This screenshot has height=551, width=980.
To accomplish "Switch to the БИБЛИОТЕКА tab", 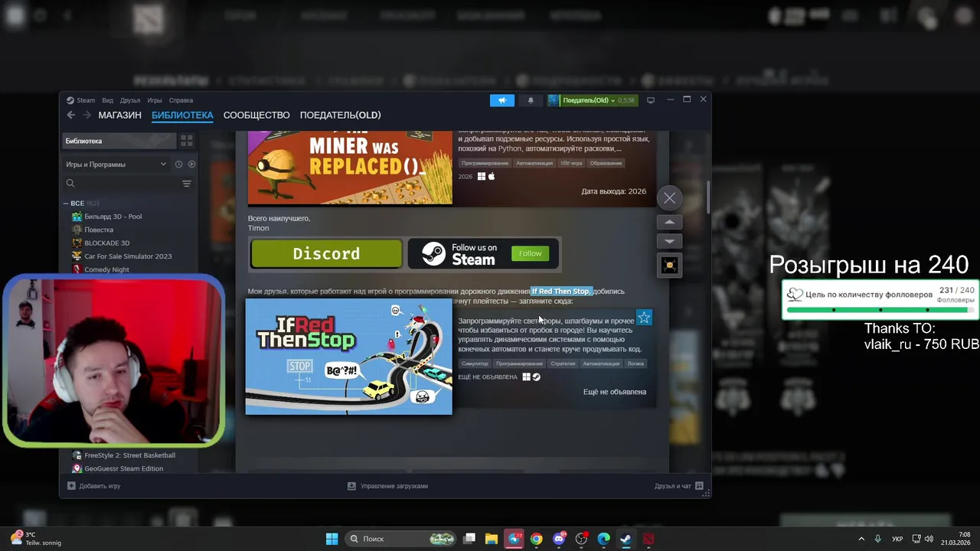I will (182, 115).
